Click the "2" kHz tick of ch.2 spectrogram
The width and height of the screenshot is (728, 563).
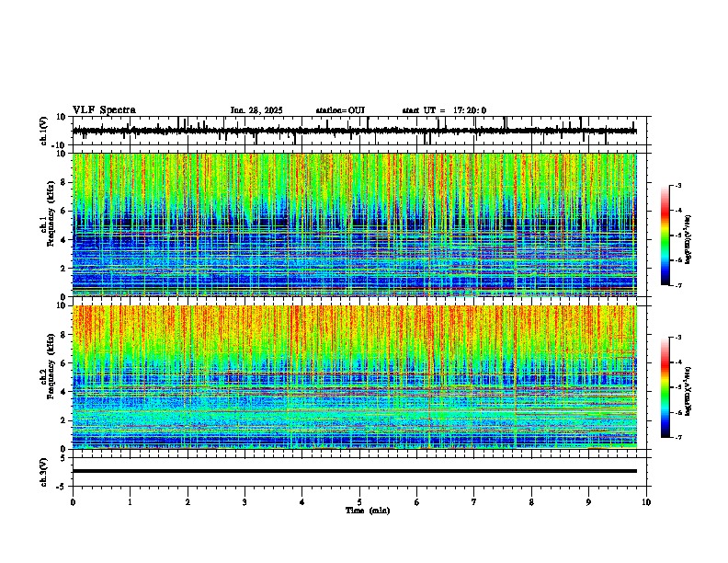64,420
